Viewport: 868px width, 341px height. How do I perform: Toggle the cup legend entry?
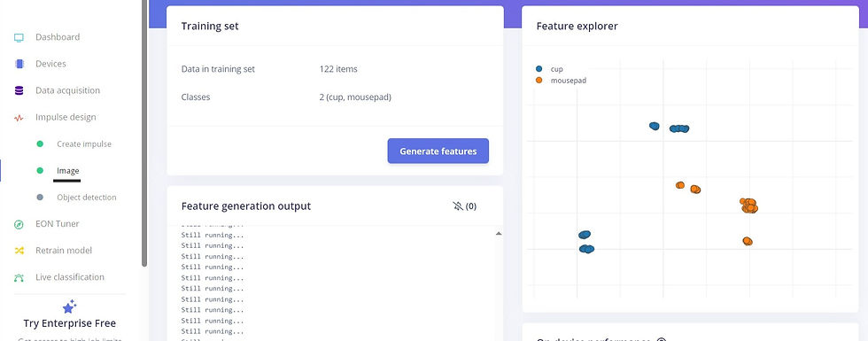tap(549, 69)
